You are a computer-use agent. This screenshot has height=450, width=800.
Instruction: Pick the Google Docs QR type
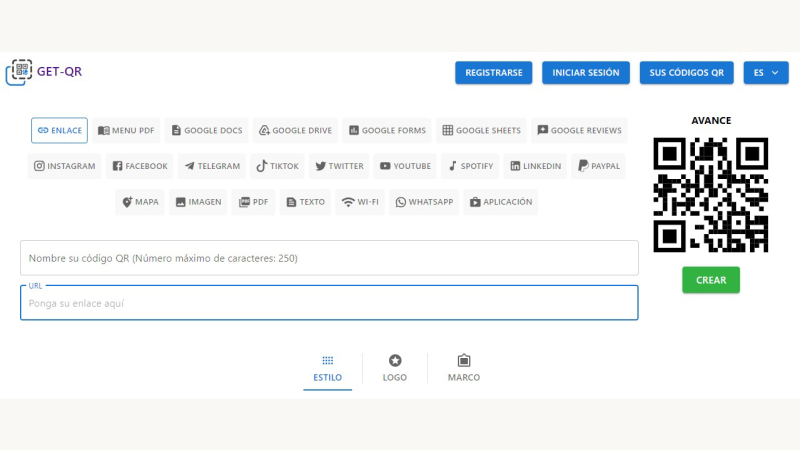[x=207, y=130]
